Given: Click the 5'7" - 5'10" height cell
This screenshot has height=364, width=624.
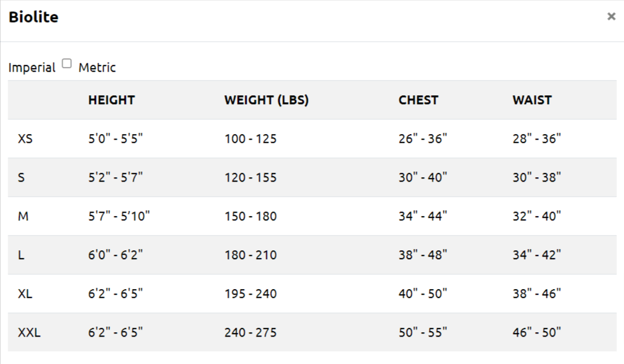Looking at the screenshot, I should click(x=119, y=216).
